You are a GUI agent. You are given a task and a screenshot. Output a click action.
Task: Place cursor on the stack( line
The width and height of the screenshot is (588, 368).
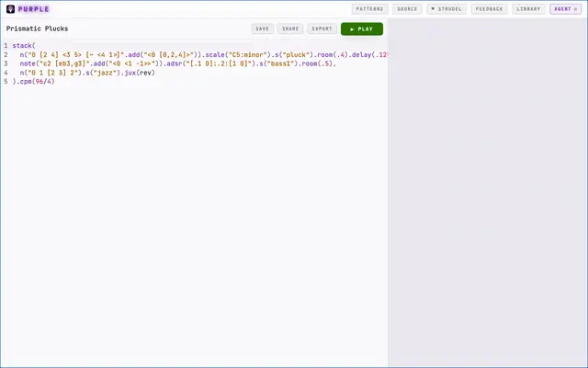[x=24, y=46]
